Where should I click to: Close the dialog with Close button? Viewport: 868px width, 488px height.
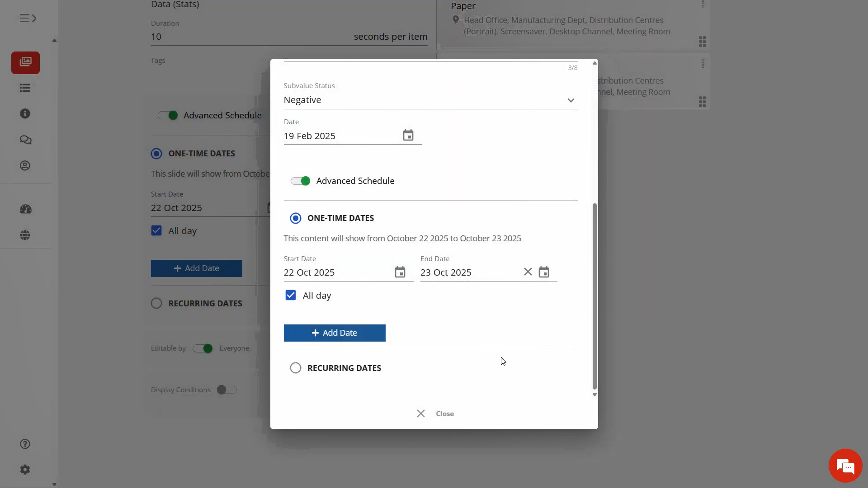point(435,413)
